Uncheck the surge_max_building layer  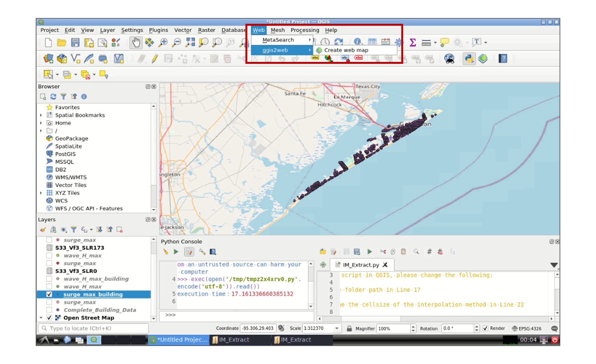49,294
